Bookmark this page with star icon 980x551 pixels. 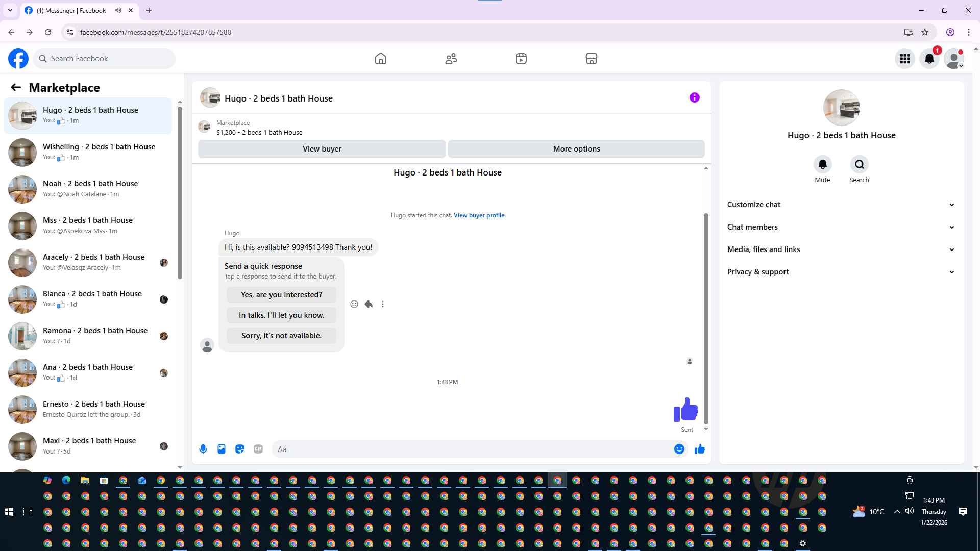925,32
